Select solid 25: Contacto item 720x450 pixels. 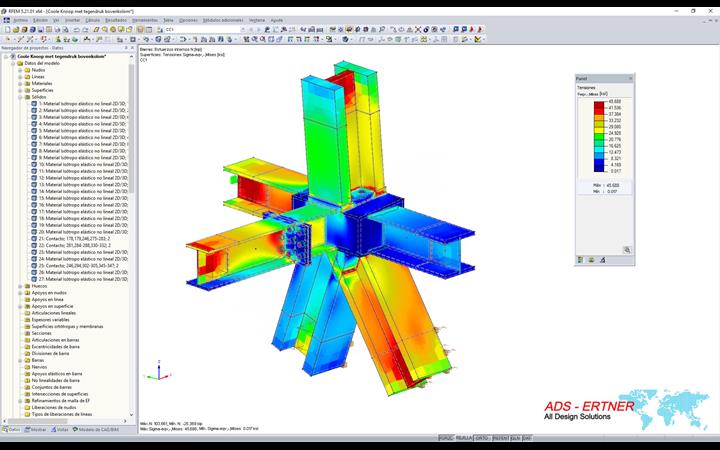tap(75, 265)
